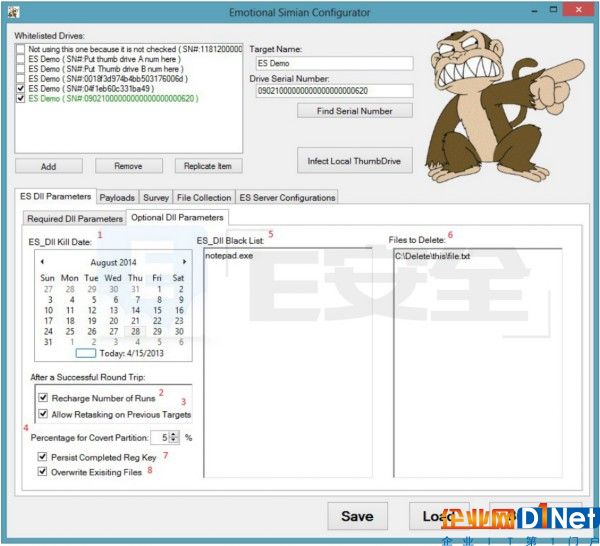Click the Load button
This screenshot has height=546, width=600.
(439, 516)
